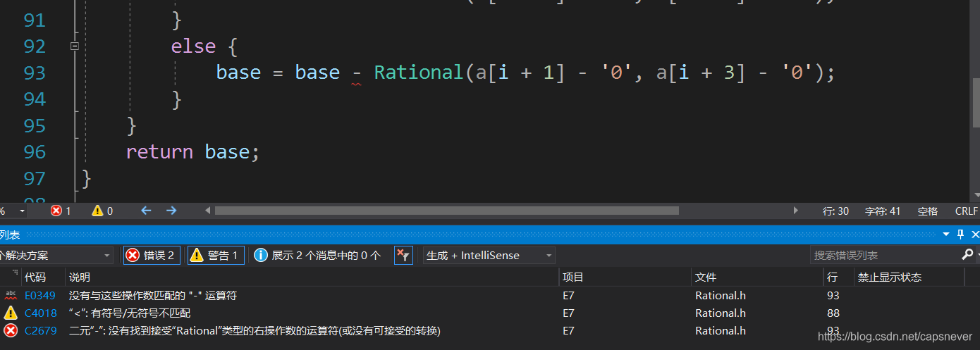Viewport: 980px width, 350px height.
Task: Select the C4018 signed/unsigned mismatch warning description
Action: pos(130,313)
